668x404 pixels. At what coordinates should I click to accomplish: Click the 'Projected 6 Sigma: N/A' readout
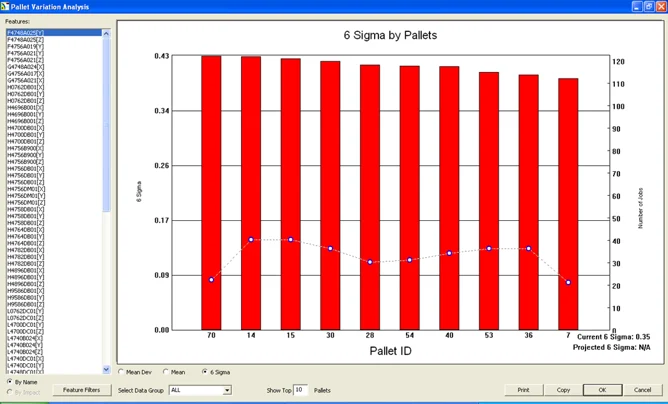pyautogui.click(x=611, y=347)
